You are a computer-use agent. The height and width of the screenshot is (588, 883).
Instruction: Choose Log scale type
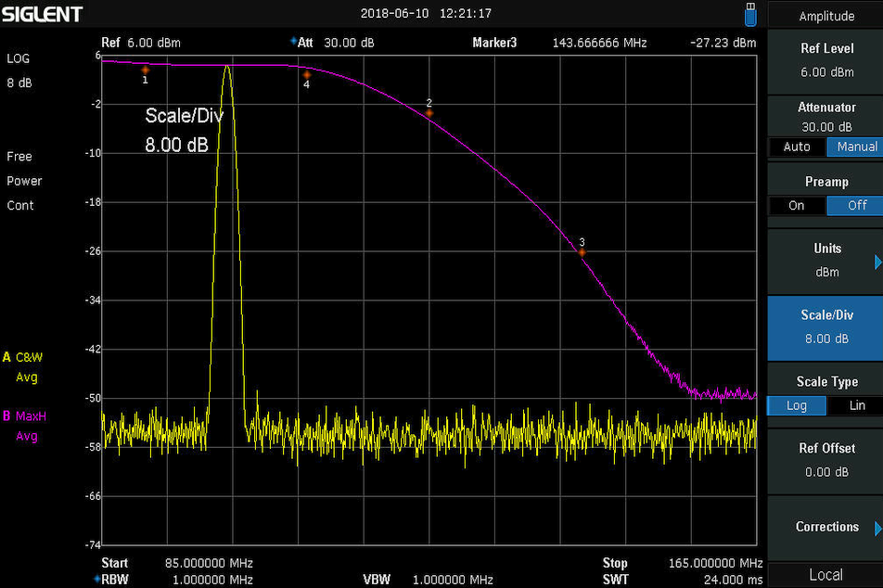pyautogui.click(x=796, y=405)
